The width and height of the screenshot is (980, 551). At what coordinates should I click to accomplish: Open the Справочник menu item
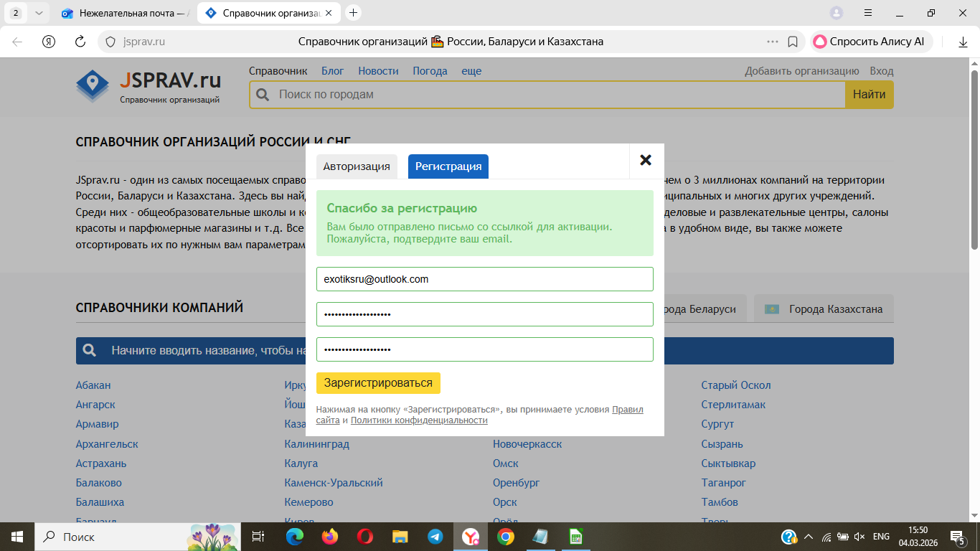point(278,71)
